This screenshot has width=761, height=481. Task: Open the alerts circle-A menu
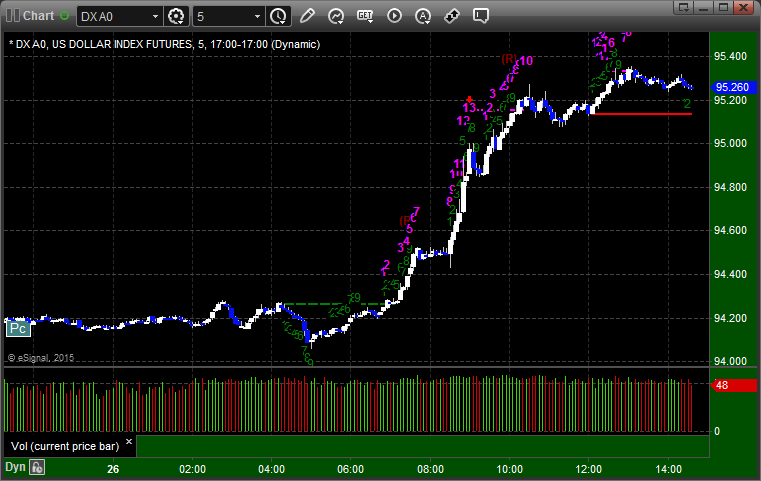point(423,16)
